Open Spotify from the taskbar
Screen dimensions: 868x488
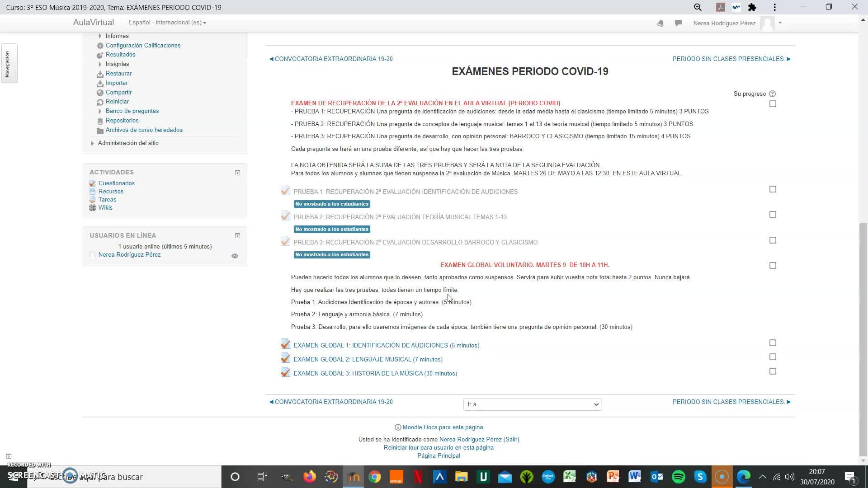click(678, 477)
